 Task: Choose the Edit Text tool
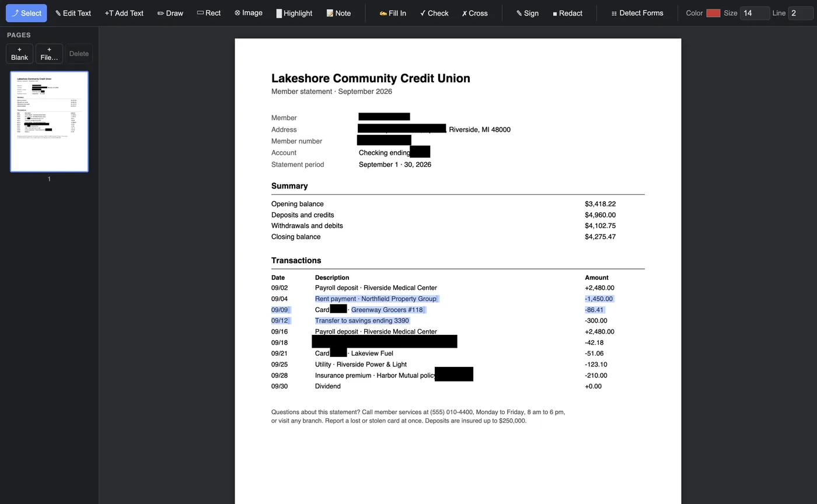73,13
